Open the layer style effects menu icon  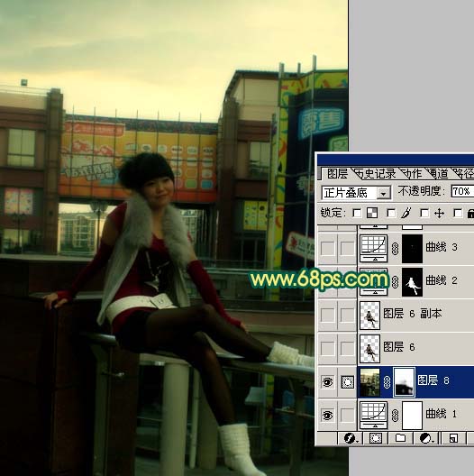click(x=351, y=438)
